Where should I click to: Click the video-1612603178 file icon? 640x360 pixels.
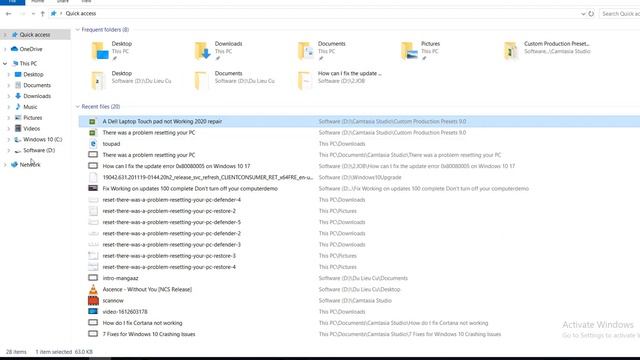click(x=93, y=311)
